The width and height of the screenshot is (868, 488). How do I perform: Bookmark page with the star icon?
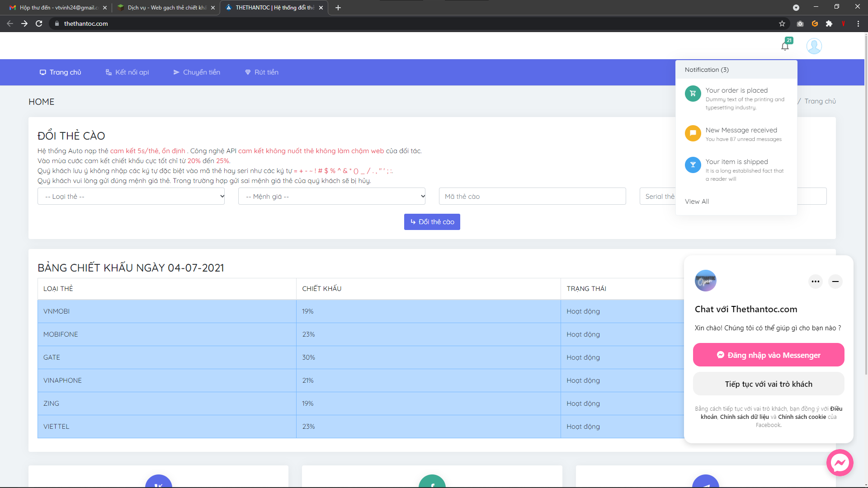point(782,23)
